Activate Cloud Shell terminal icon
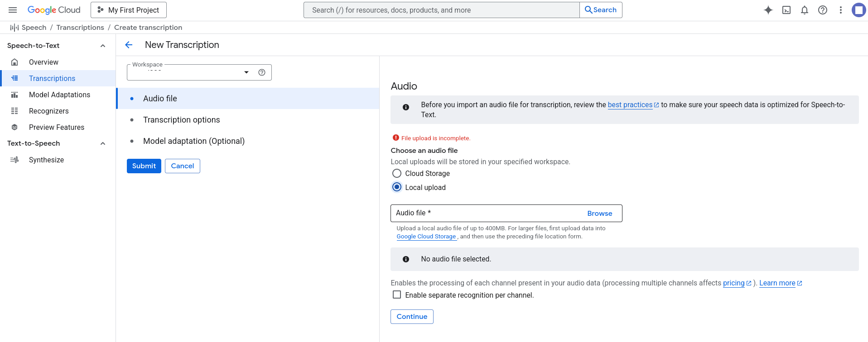Image resolution: width=868 pixels, height=342 pixels. (786, 10)
